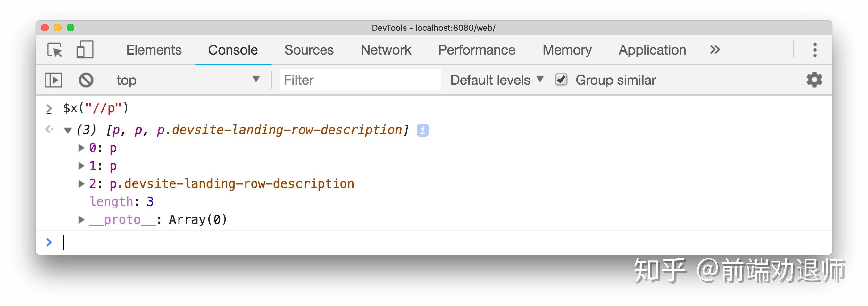Expand array item 0: p
This screenshot has width=868, height=306.
click(81, 148)
